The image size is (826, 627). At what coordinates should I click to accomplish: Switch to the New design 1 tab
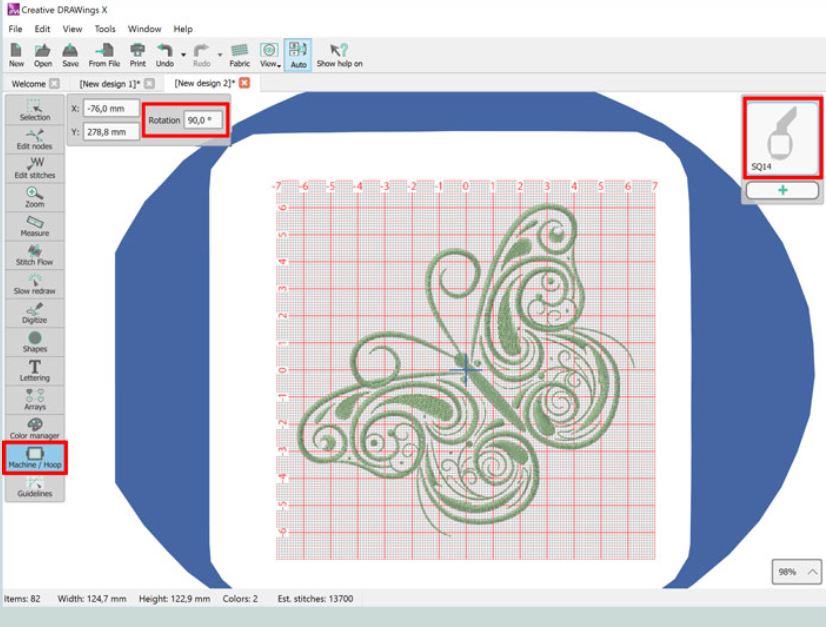tap(108, 83)
